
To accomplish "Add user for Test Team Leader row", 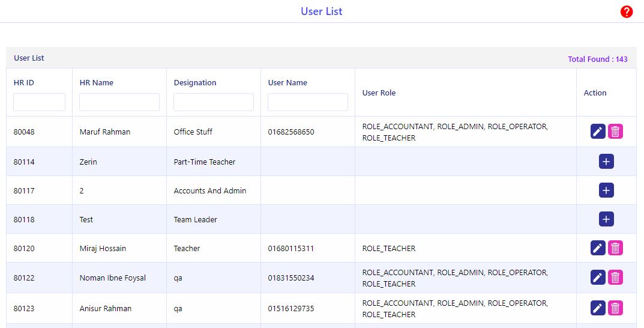I will point(606,219).
